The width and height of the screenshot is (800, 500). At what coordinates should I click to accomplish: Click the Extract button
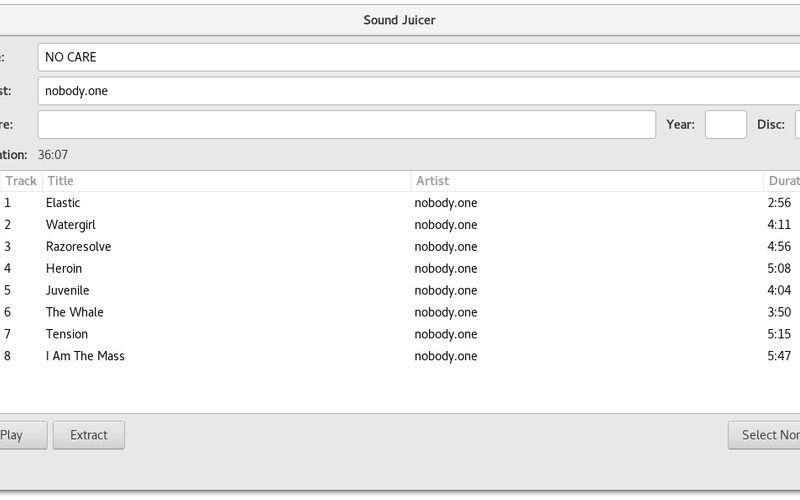coord(89,435)
